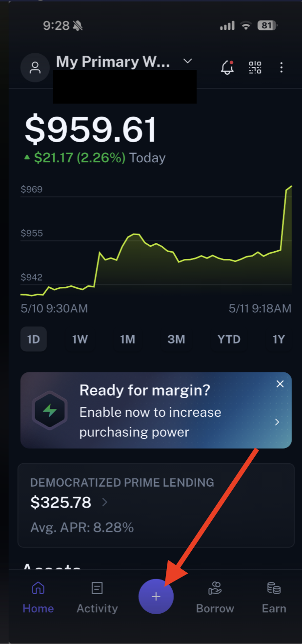The height and width of the screenshot is (644, 302).
Task: Select the 1W chart range
Action: click(80, 339)
